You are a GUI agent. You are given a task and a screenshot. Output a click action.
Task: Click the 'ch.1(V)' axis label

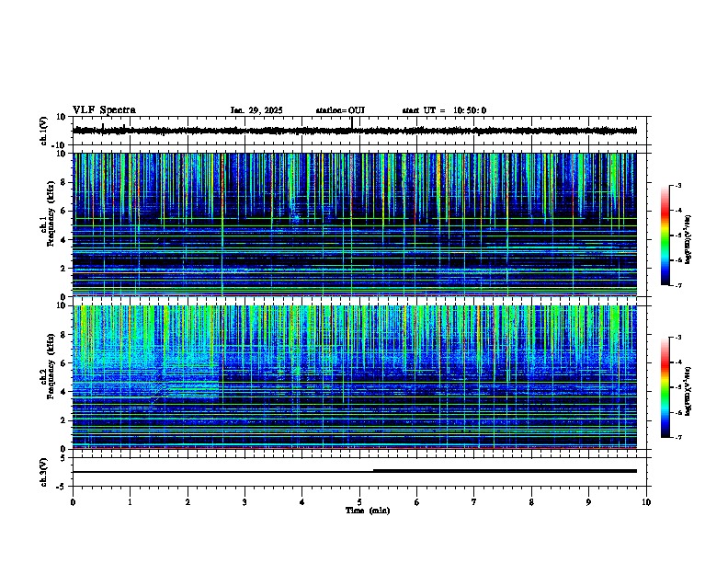click(43, 131)
